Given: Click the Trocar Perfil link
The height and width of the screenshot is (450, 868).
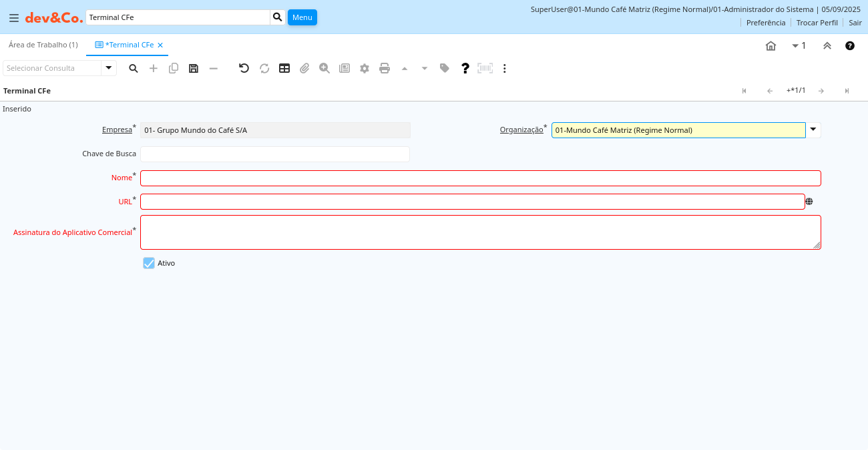Looking at the screenshot, I should click(817, 23).
